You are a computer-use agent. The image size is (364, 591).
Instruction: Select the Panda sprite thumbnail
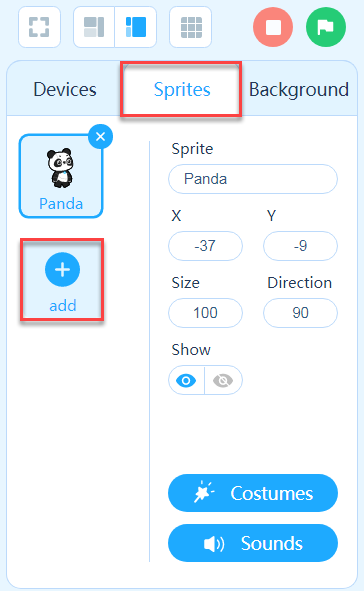[61, 176]
